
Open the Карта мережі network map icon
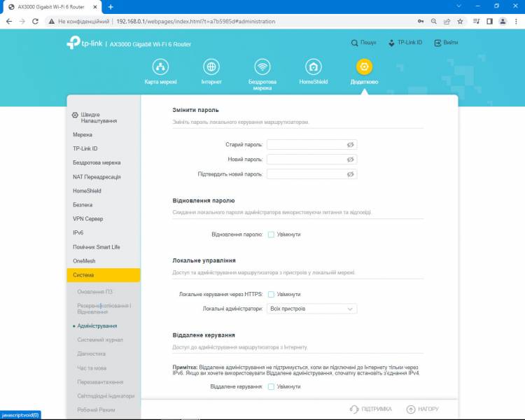pyautogui.click(x=160, y=66)
